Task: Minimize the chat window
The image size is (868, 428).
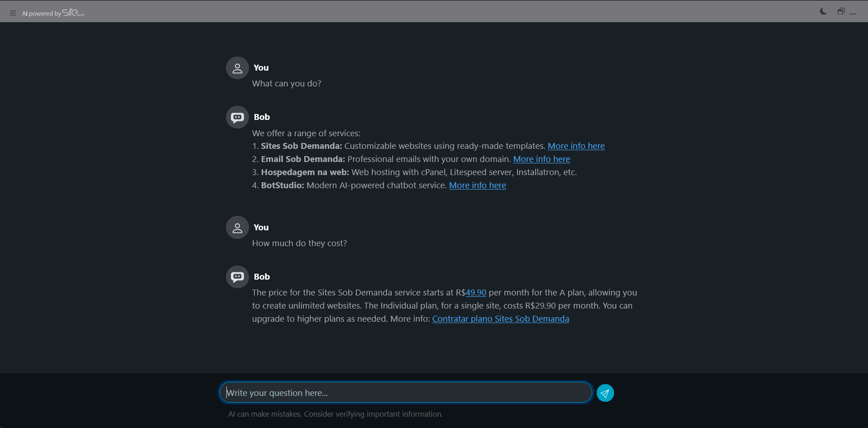Action: (x=853, y=14)
